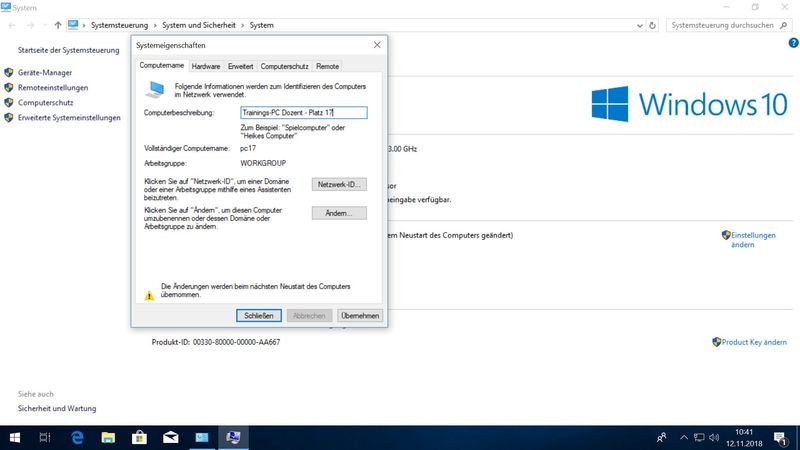This screenshot has height=450, width=800.
Task: Go up one level in navigation
Action: [58, 25]
